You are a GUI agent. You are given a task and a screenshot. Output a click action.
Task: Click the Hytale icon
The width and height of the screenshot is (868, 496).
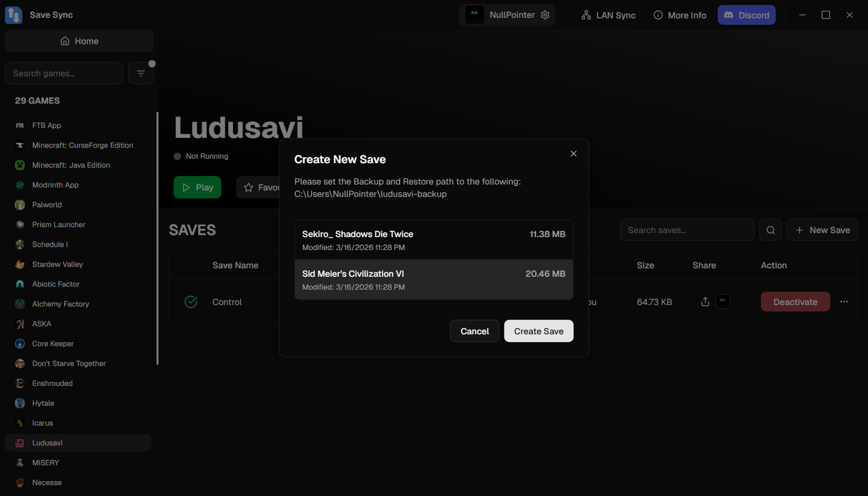(x=20, y=403)
